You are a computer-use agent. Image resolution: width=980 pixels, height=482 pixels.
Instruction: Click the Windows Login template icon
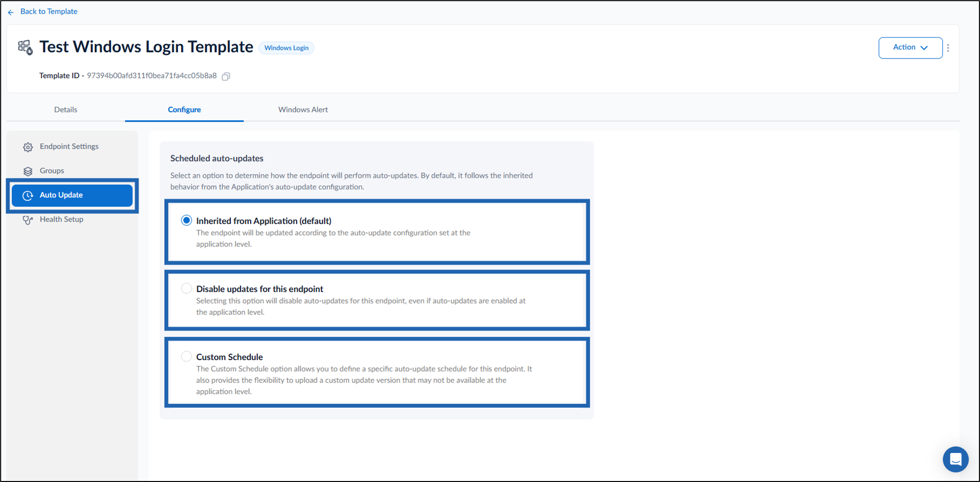pos(25,47)
